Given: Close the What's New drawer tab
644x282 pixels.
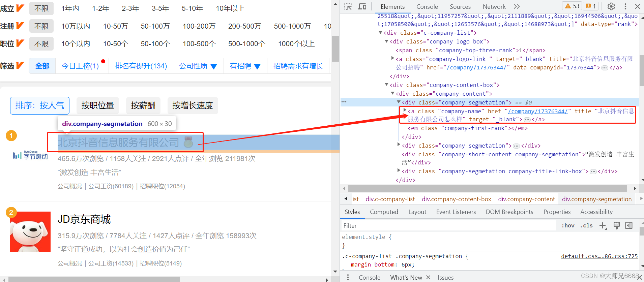Looking at the screenshot, I should [428, 277].
